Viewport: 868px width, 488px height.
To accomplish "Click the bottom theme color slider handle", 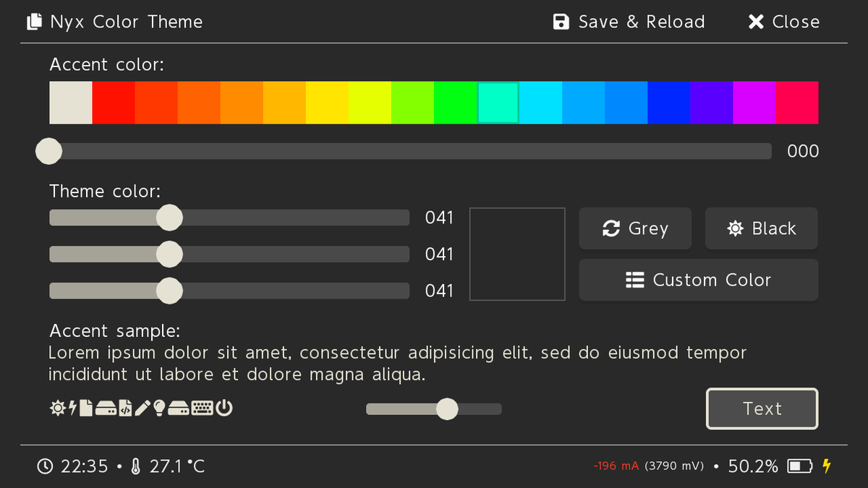I will pos(169,291).
